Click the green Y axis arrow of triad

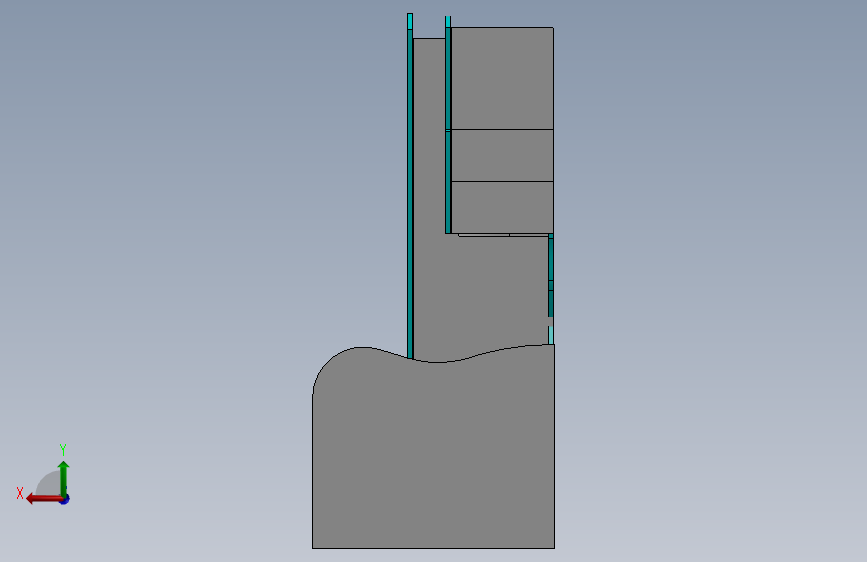(64, 477)
